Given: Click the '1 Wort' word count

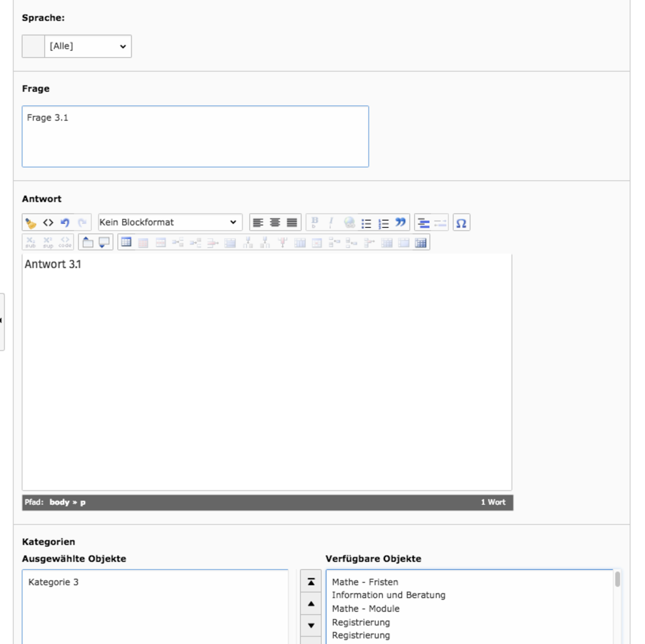Looking at the screenshot, I should 493,502.
